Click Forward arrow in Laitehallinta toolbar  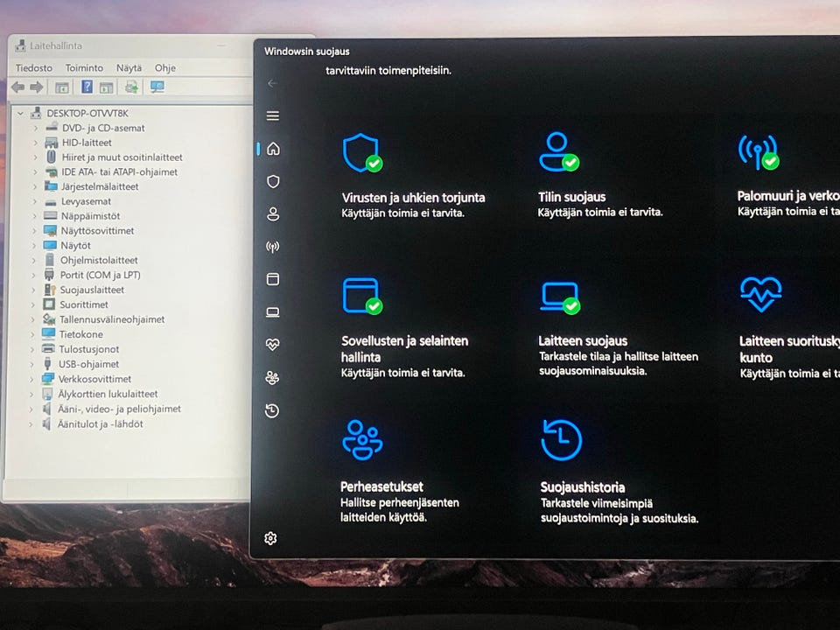click(x=37, y=87)
